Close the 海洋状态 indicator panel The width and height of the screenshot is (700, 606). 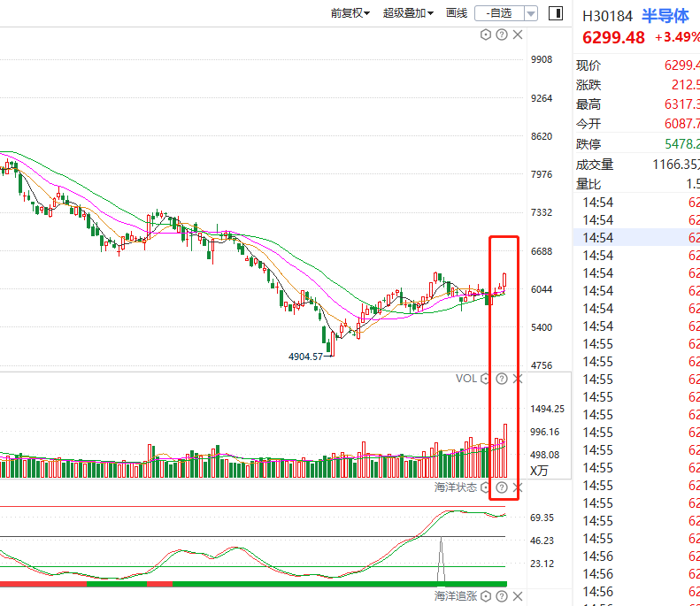pos(518,487)
